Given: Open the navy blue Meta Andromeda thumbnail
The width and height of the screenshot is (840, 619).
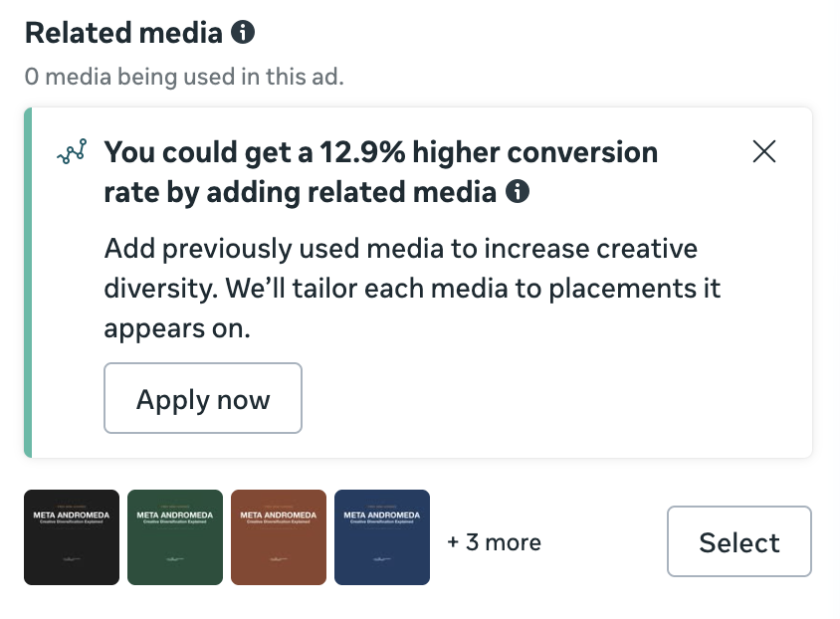Looking at the screenshot, I should point(382,537).
